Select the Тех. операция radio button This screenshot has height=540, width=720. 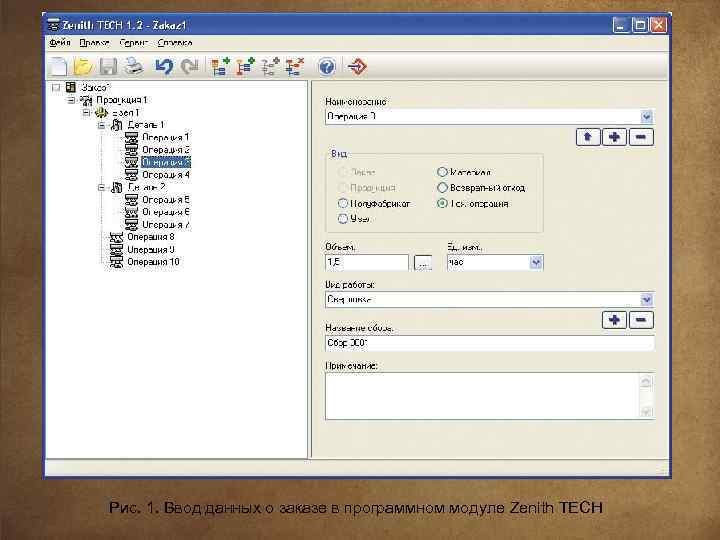point(442,203)
